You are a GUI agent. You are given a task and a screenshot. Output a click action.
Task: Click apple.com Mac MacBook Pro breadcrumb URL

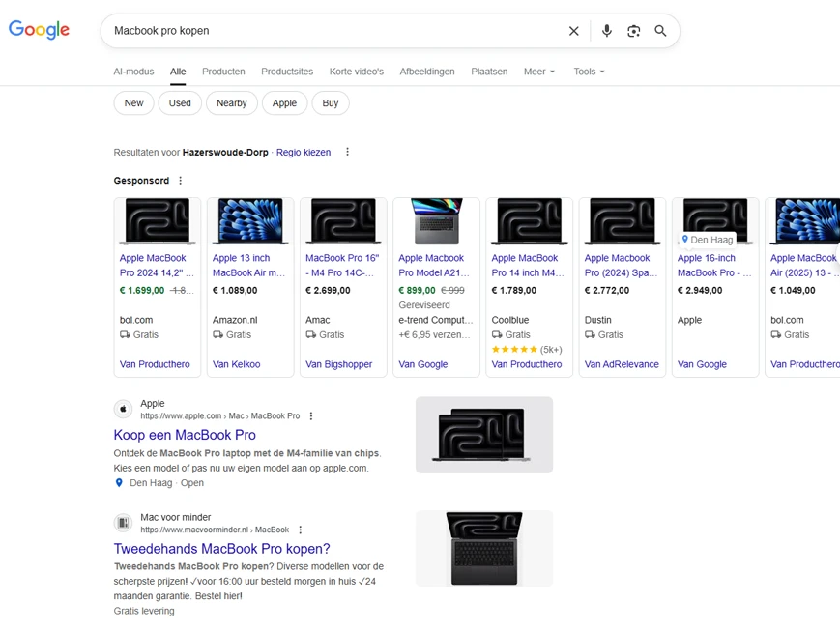(220, 415)
